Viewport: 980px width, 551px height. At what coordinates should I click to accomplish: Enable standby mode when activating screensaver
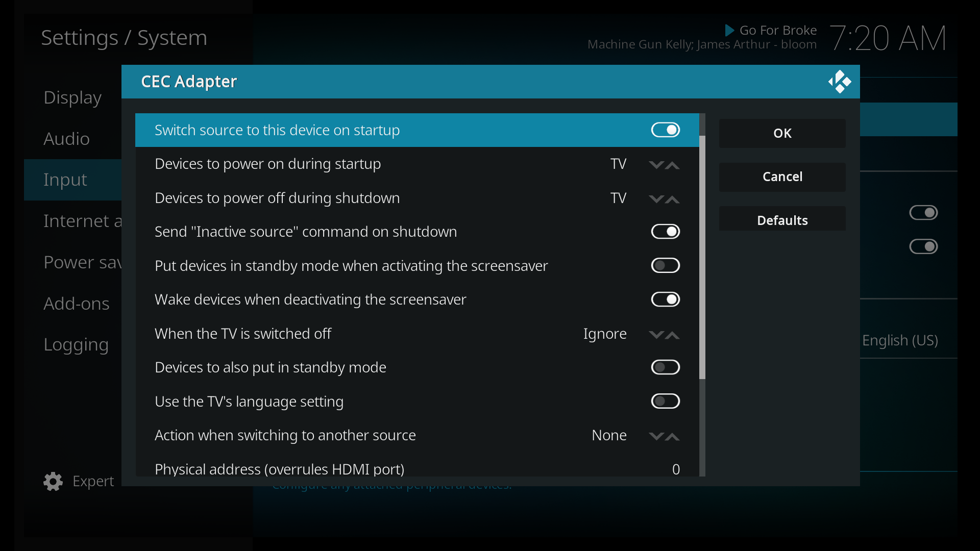tap(665, 265)
